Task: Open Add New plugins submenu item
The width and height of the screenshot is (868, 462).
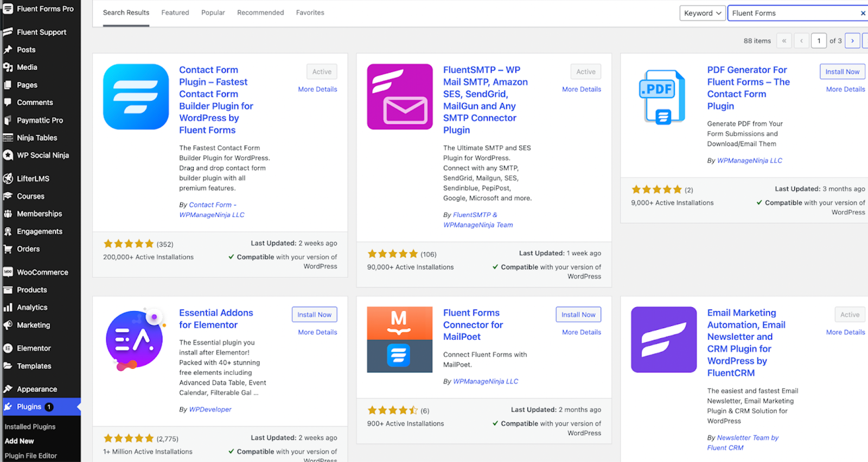Action: pyautogui.click(x=20, y=441)
